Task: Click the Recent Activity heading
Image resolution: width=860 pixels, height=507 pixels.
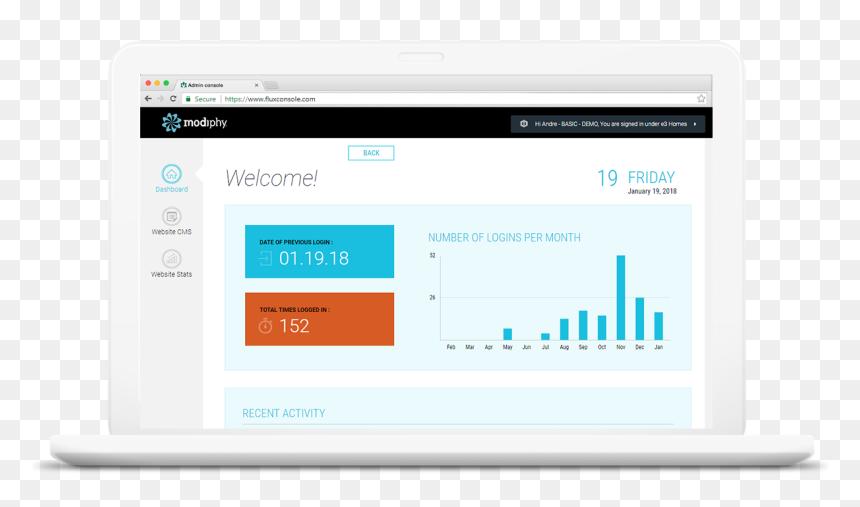Action: point(284,413)
